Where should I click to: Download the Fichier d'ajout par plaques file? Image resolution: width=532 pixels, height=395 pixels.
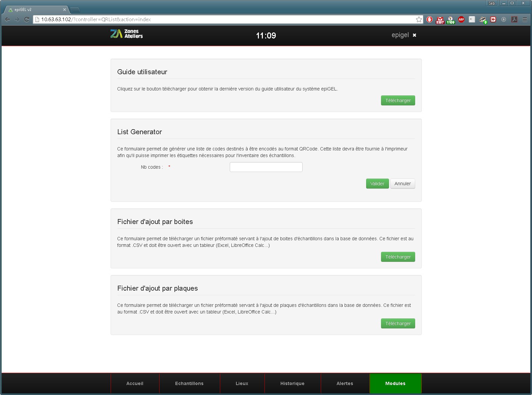[x=398, y=323]
